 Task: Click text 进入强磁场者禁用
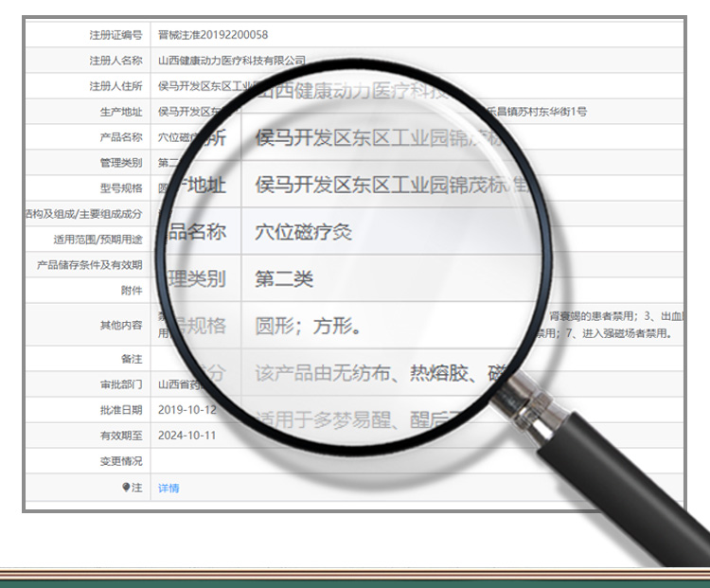pyautogui.click(x=627, y=334)
